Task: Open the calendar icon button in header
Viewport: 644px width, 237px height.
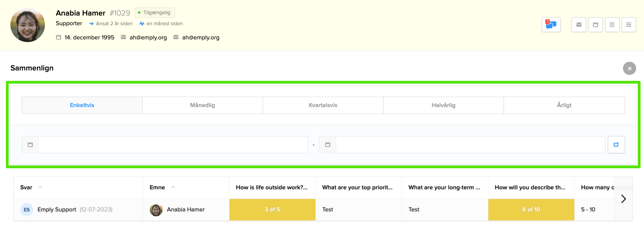Action: click(x=595, y=25)
